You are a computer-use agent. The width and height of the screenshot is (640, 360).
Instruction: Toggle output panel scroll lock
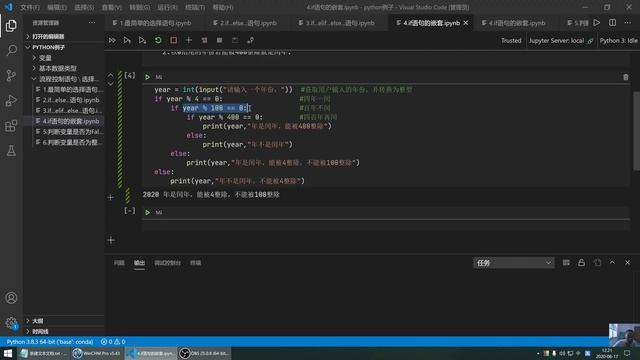tap(581, 263)
